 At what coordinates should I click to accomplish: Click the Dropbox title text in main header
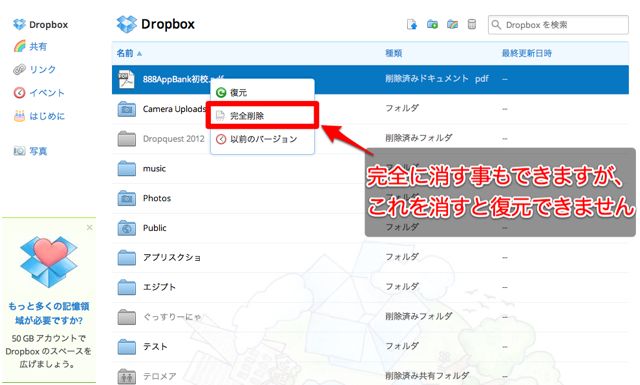(x=168, y=24)
